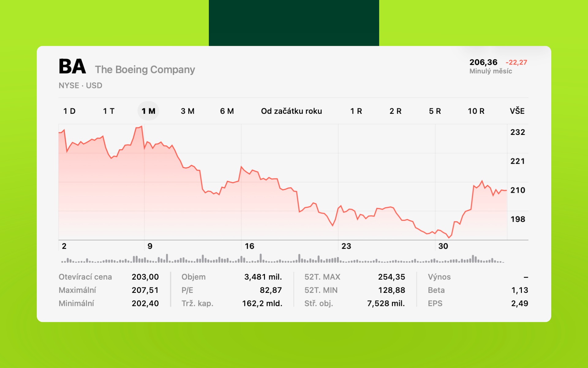Viewport: 588px width, 368px height.
Task: Display the 5 R chart range
Action: click(435, 111)
